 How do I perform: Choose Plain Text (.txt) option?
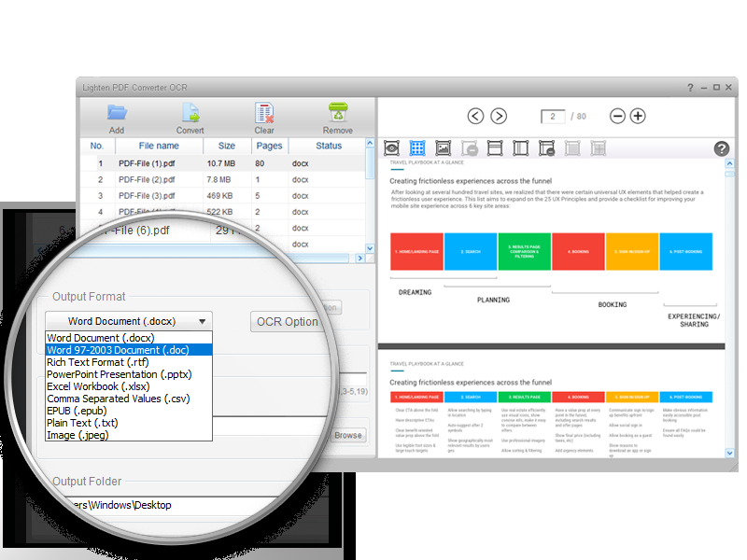[129, 423]
